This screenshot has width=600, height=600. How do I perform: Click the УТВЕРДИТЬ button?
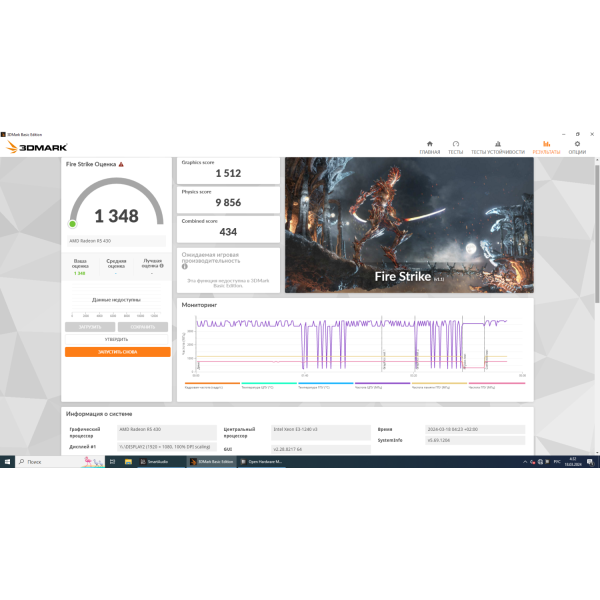(x=116, y=339)
